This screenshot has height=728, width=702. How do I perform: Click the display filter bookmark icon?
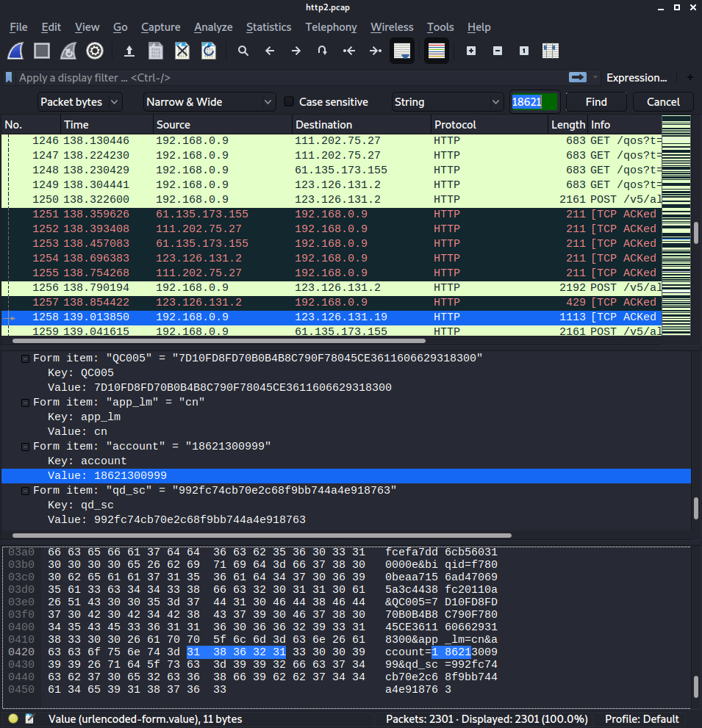point(9,78)
